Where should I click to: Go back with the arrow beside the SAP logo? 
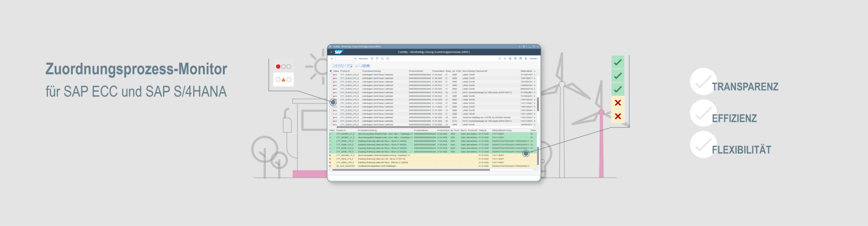coord(331,52)
